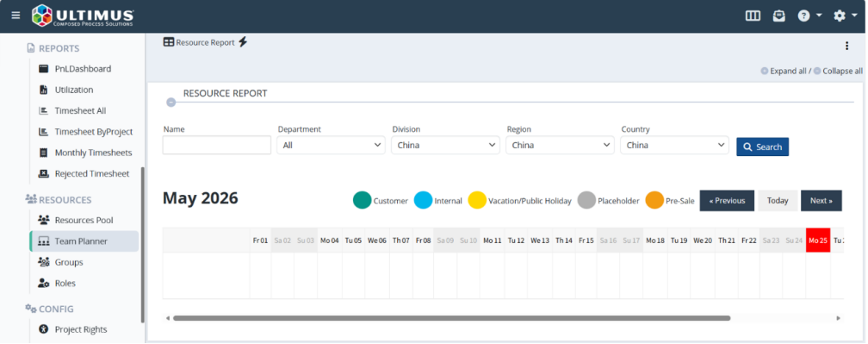Open the Division dropdown

446,145
